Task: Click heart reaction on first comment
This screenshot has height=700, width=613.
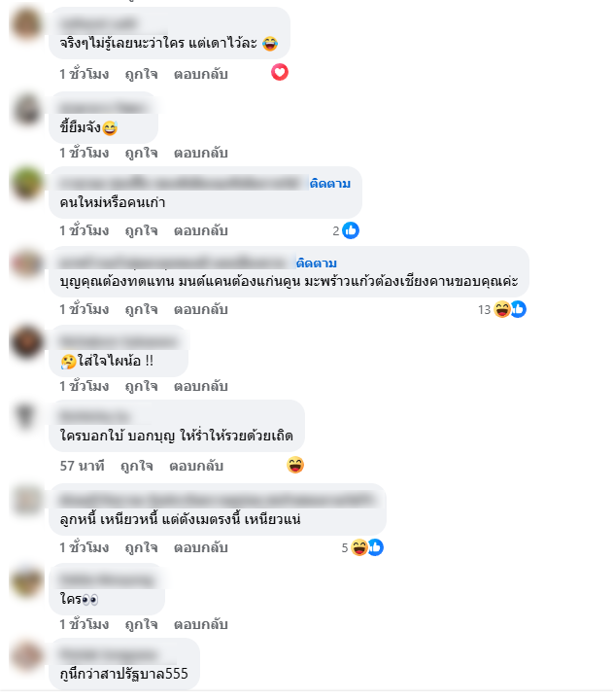Action: pyautogui.click(x=280, y=72)
